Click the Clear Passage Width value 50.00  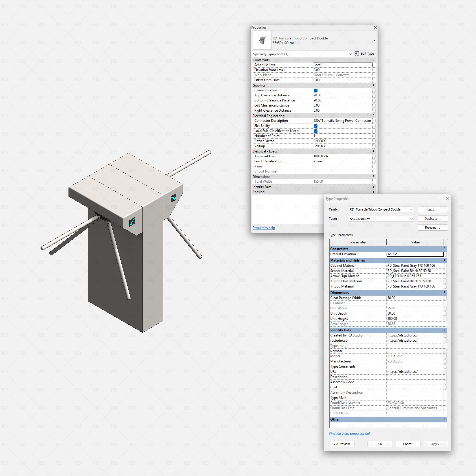point(415,298)
